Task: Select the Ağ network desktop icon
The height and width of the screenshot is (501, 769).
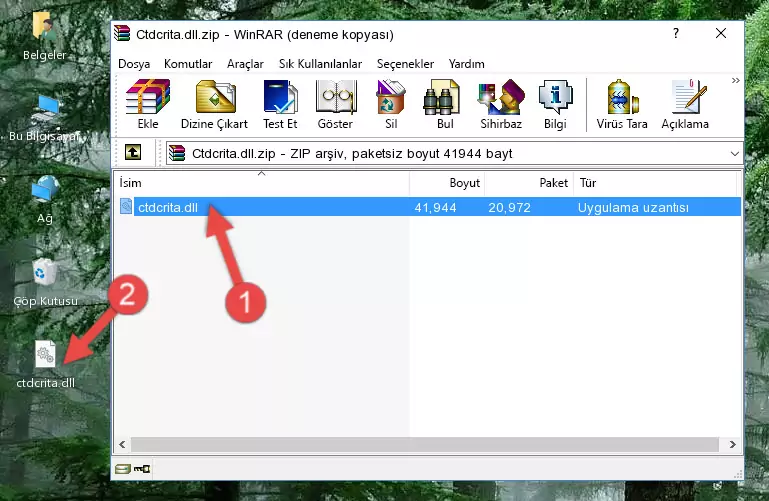Action: pyautogui.click(x=45, y=200)
